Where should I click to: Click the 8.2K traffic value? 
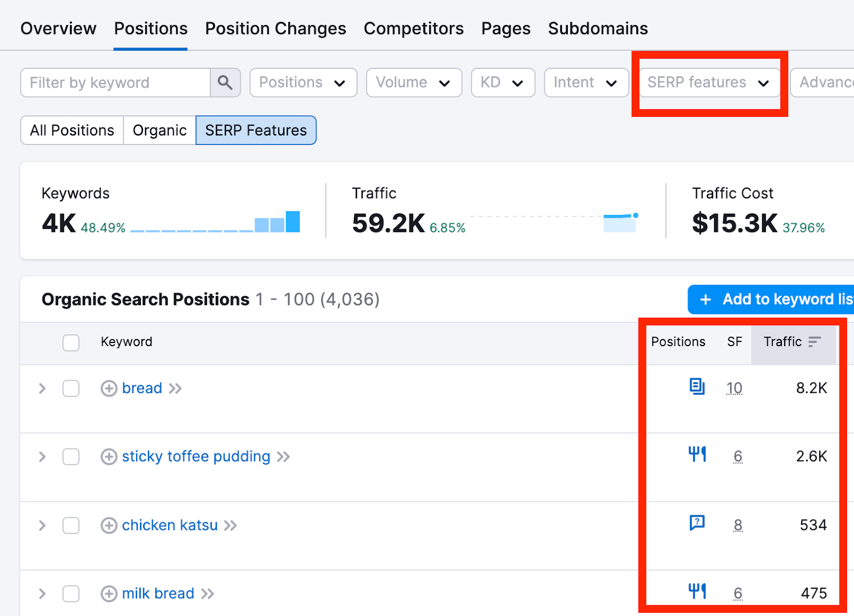coord(811,388)
